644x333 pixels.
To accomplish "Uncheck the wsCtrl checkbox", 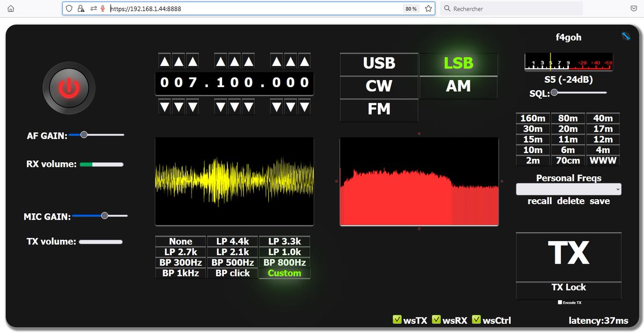I will coord(475,319).
